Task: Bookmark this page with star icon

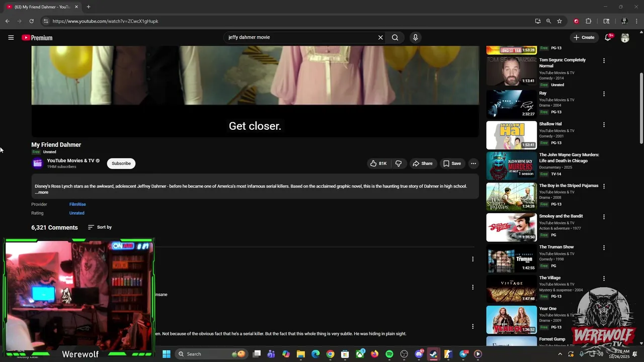Action: (559, 21)
